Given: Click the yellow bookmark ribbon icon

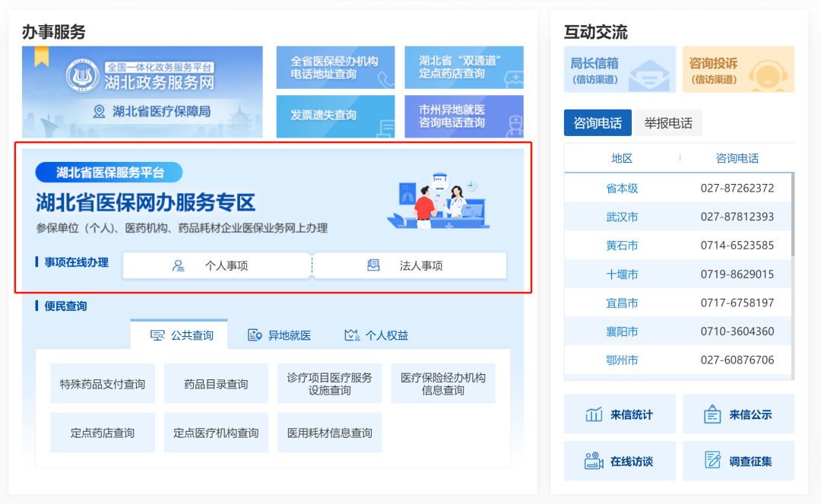Looking at the screenshot, I should point(42,56).
